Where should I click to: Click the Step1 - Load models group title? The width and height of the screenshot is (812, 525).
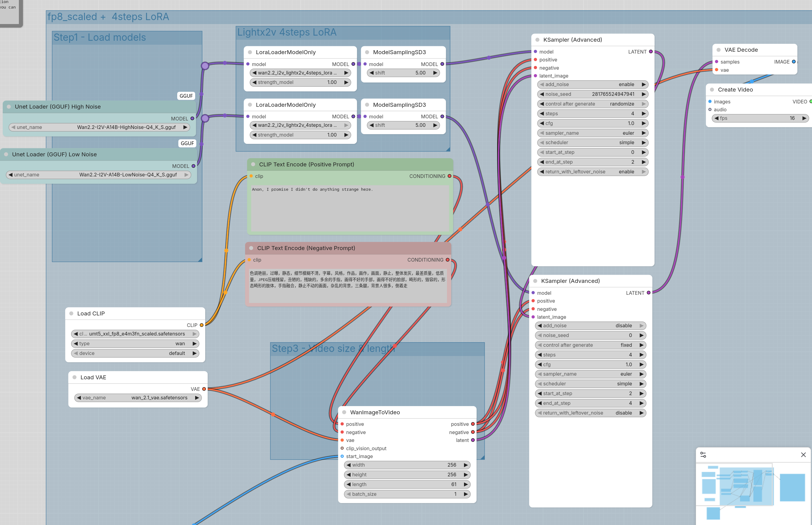click(100, 37)
